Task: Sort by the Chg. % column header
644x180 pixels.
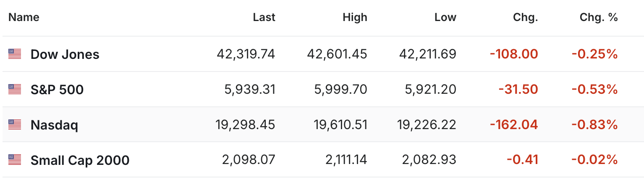Action: (x=599, y=17)
